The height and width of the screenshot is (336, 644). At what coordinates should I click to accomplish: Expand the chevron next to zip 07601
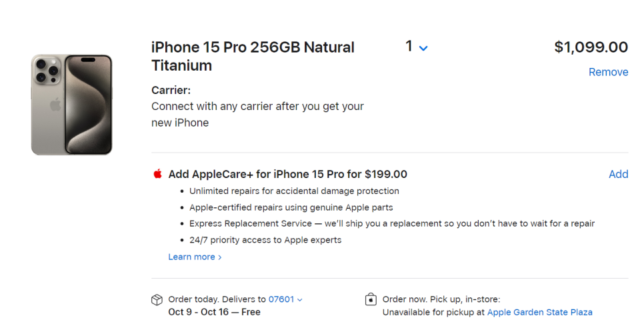tap(300, 300)
